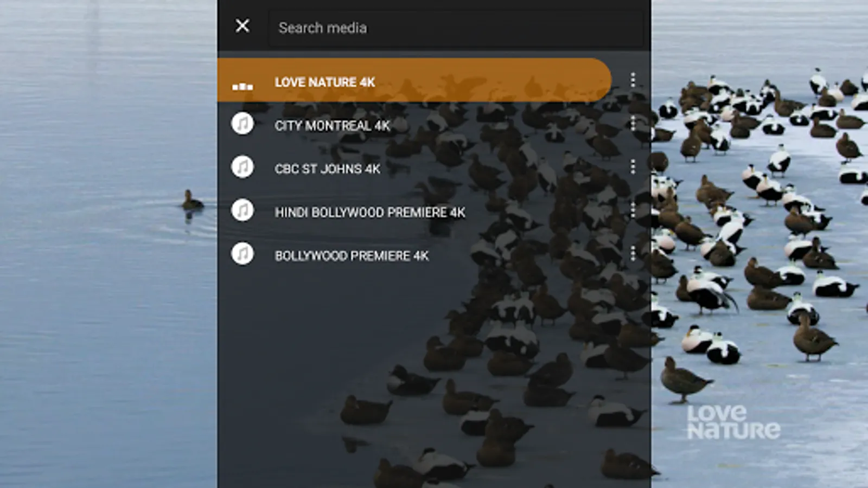Play HINDI BOLLYWOOD PREMIERE 4K channel
The height and width of the screenshot is (488, 868).
point(370,213)
